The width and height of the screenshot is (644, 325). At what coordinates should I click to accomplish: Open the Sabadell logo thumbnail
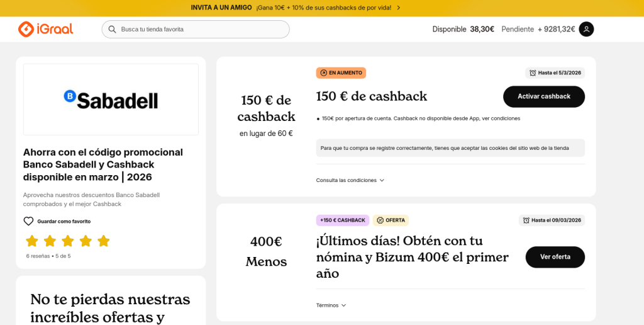pos(111,99)
